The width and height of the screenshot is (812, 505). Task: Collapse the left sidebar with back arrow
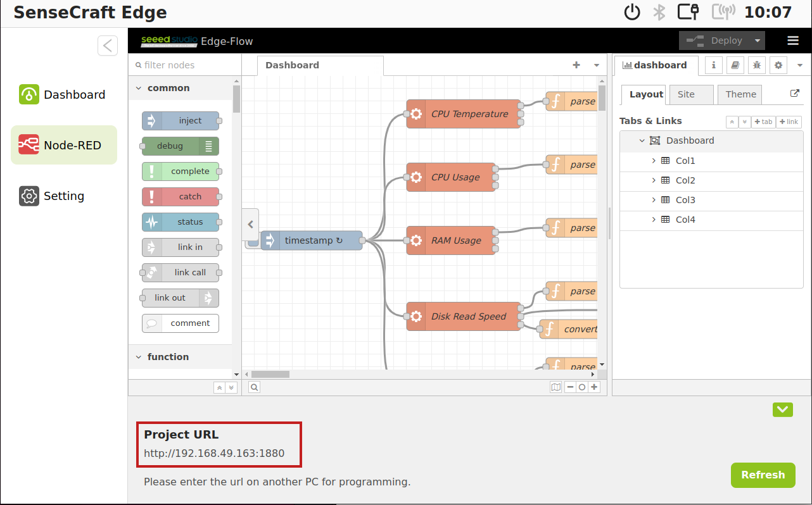tap(108, 46)
